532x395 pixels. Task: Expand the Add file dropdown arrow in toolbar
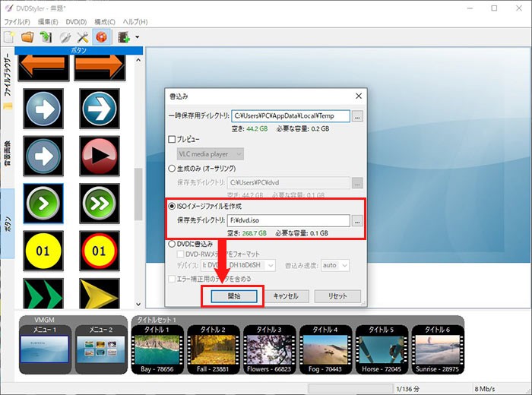pyautogui.click(x=137, y=37)
